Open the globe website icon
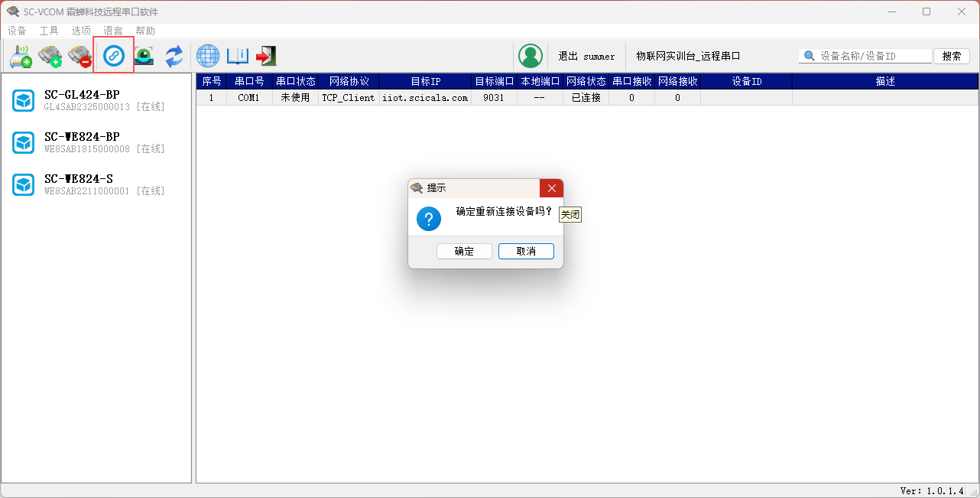The height and width of the screenshot is (498, 980). [208, 56]
